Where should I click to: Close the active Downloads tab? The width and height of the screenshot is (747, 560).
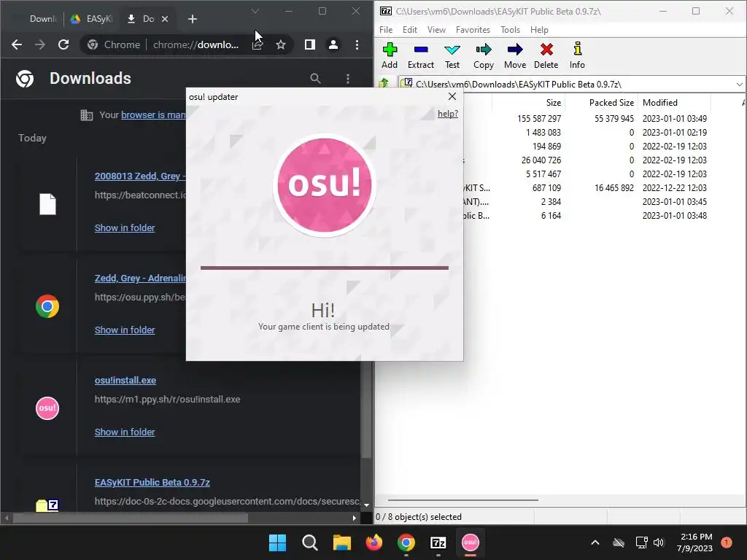pos(165,19)
